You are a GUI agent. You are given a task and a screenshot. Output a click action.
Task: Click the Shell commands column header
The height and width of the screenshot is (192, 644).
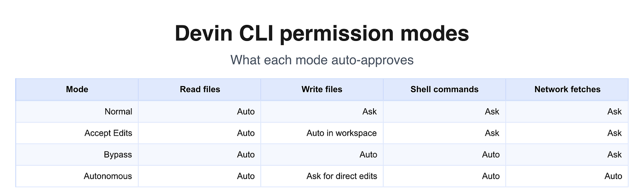444,89
